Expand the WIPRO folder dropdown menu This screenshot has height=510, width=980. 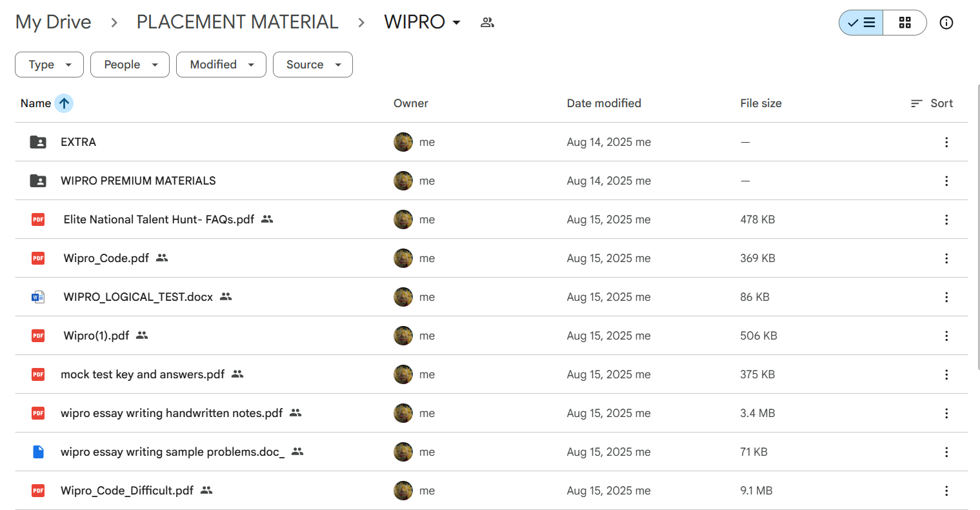point(457,23)
